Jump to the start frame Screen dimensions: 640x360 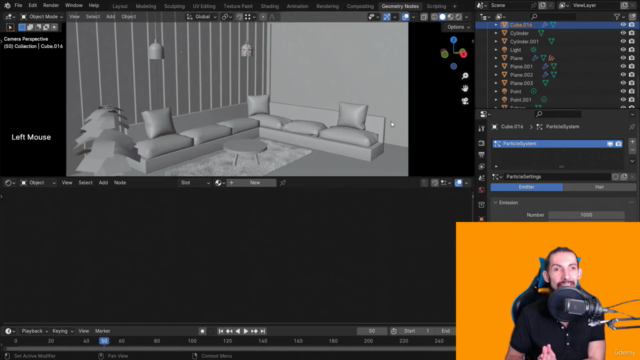[x=220, y=331]
